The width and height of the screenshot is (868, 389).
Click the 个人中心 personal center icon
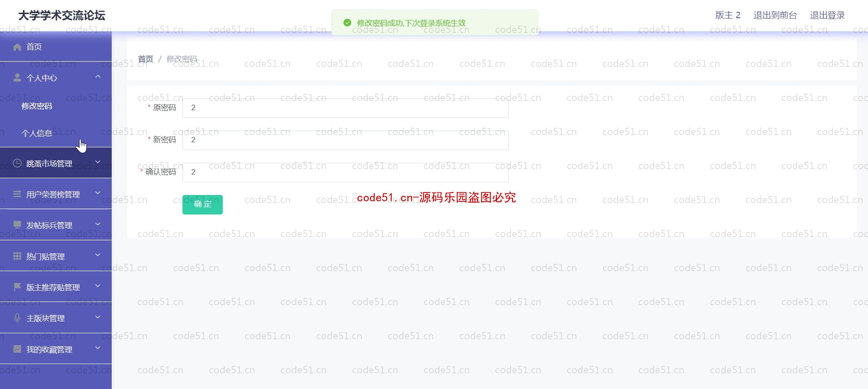point(16,78)
